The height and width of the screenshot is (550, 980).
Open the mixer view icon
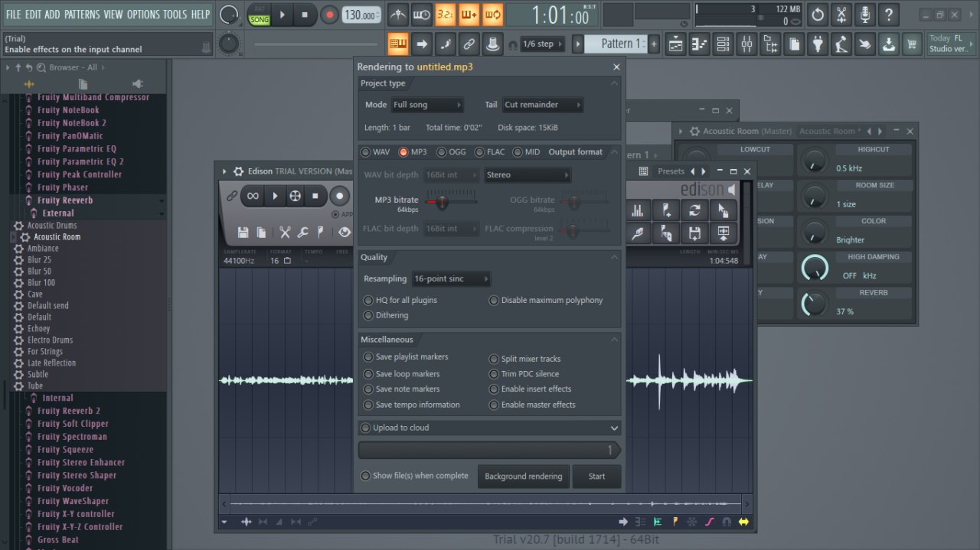pyautogui.click(x=747, y=44)
